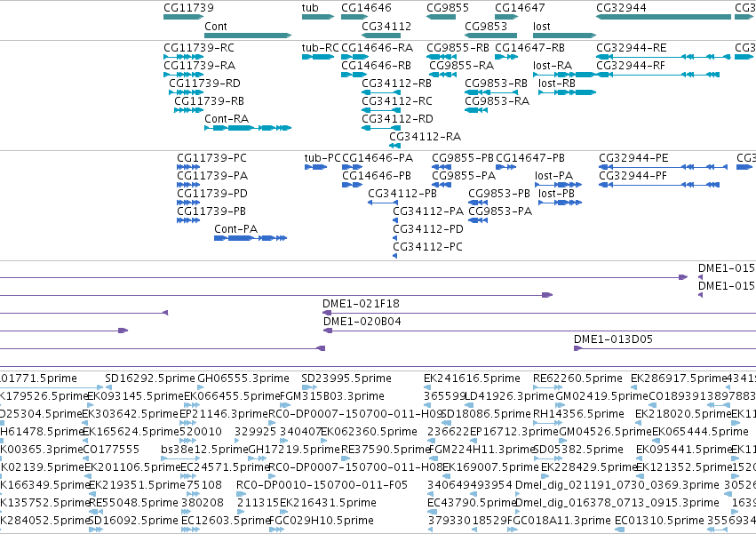Select the DME1-021F18 BAC label
The image size is (756, 534).
[x=362, y=304]
